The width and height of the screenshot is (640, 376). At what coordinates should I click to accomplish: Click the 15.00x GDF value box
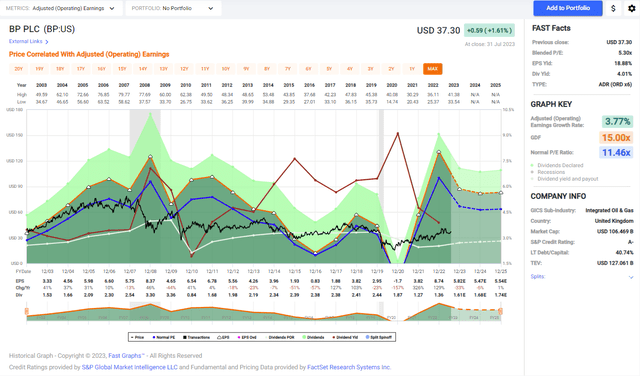pos(616,138)
